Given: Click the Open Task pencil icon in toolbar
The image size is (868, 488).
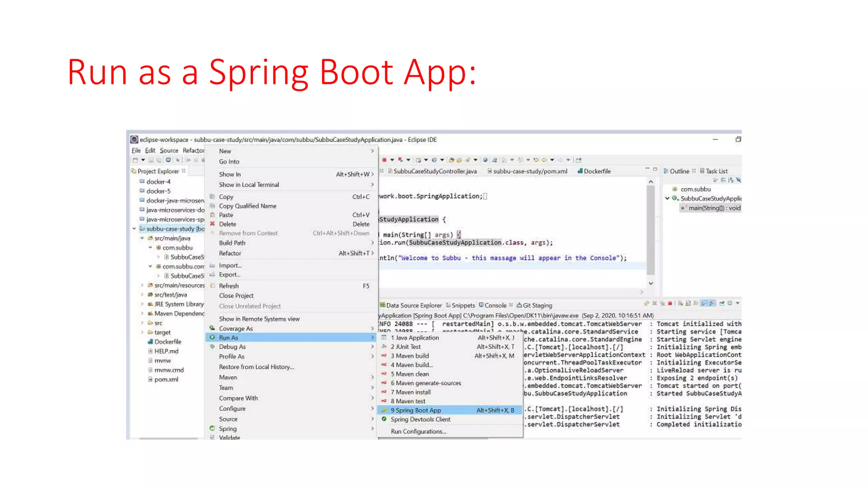Looking at the screenshot, I should coord(467,160).
